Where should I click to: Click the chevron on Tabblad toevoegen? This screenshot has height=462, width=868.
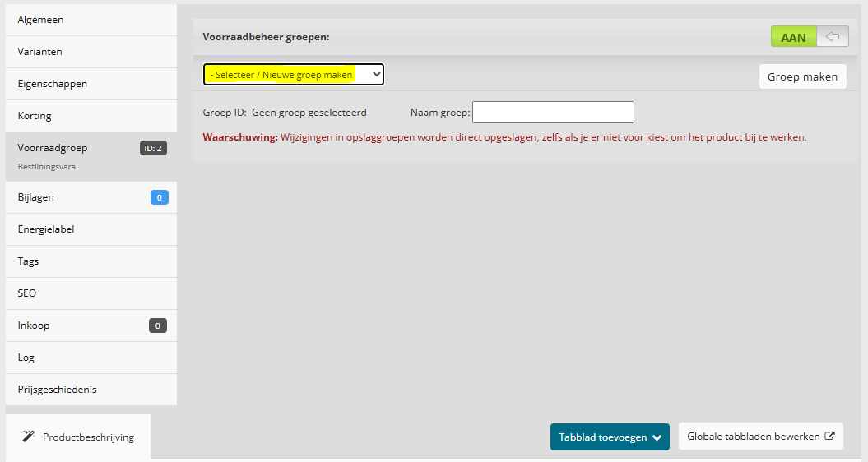click(657, 437)
